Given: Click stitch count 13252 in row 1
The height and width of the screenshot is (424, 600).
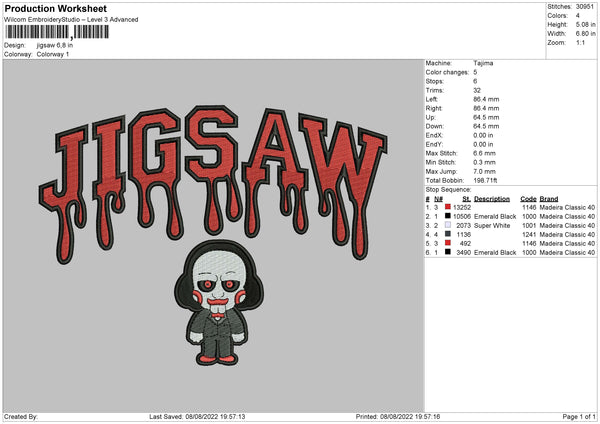Looking at the screenshot, I should pyautogui.click(x=462, y=207).
